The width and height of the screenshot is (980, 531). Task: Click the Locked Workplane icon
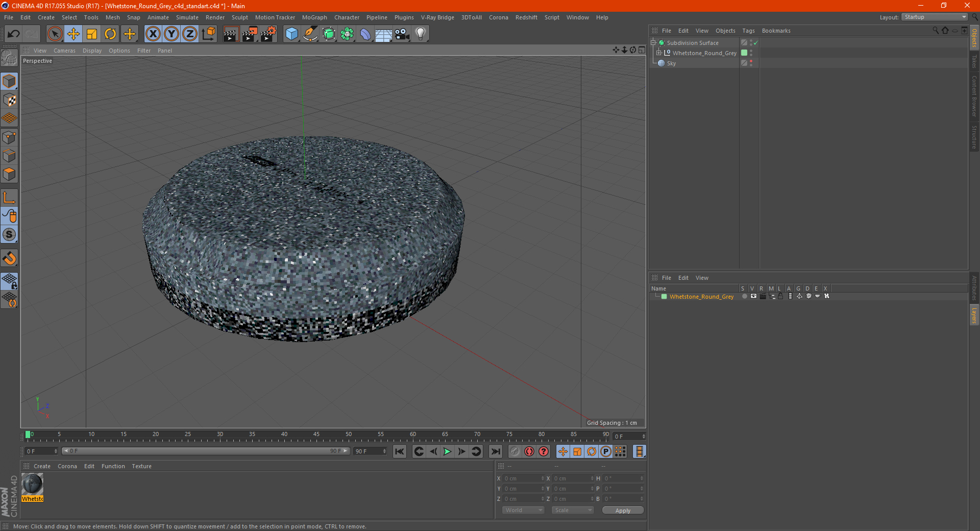click(10, 281)
